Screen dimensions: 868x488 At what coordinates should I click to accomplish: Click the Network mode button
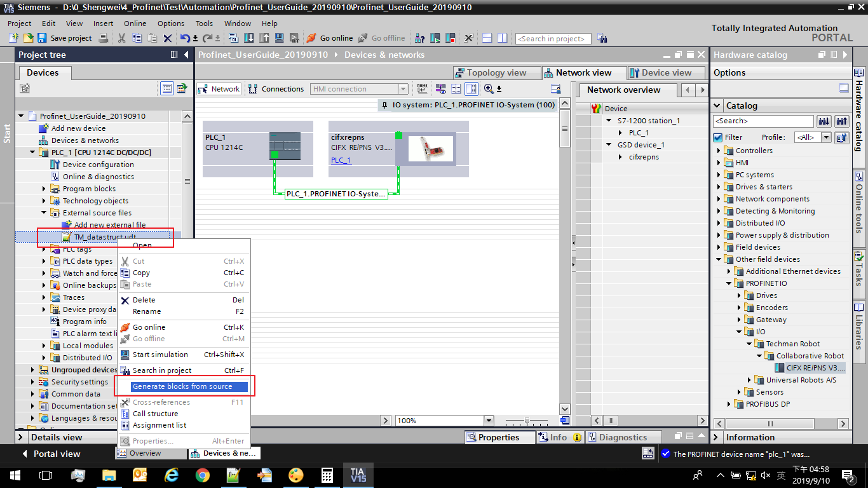coord(219,89)
